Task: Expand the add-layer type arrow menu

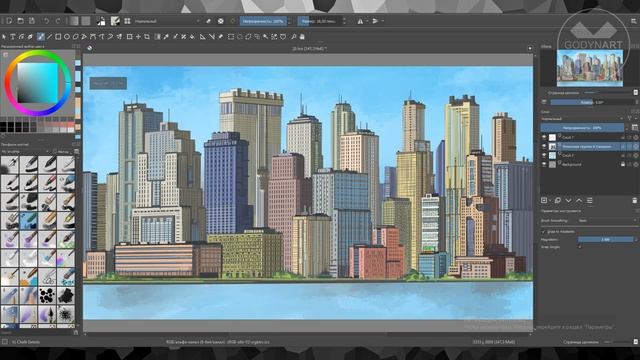Action: tap(549, 200)
